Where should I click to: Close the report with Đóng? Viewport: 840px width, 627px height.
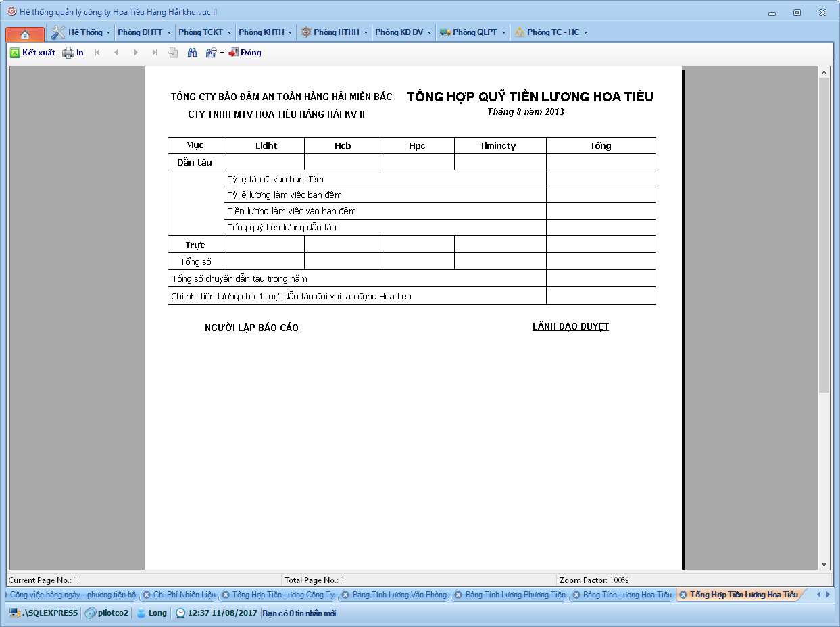[x=245, y=53]
